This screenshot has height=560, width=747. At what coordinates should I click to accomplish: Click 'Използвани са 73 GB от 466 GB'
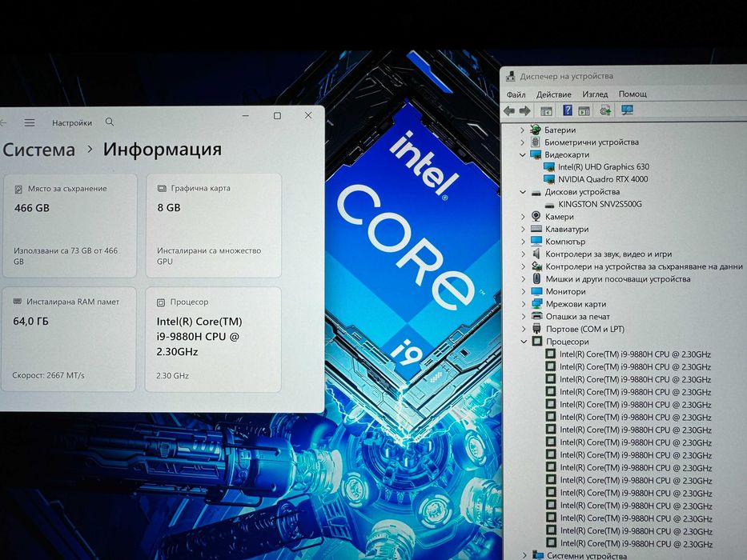[66, 256]
